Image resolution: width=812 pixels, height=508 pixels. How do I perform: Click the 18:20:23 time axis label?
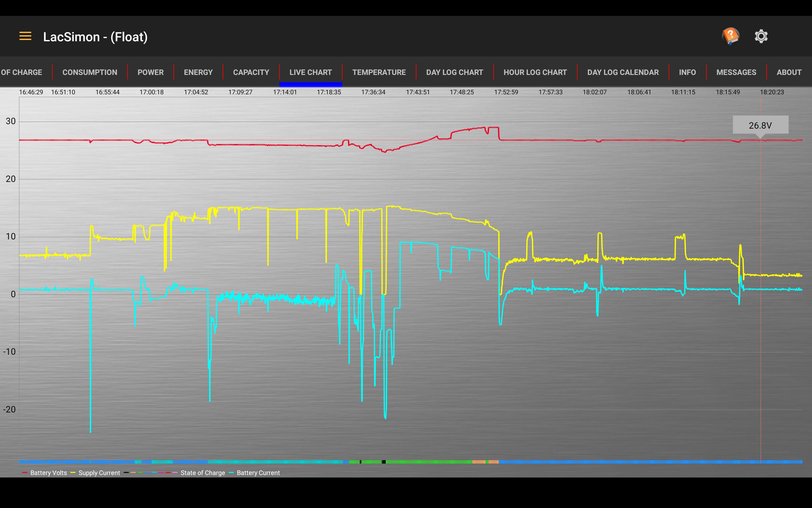[772, 92]
